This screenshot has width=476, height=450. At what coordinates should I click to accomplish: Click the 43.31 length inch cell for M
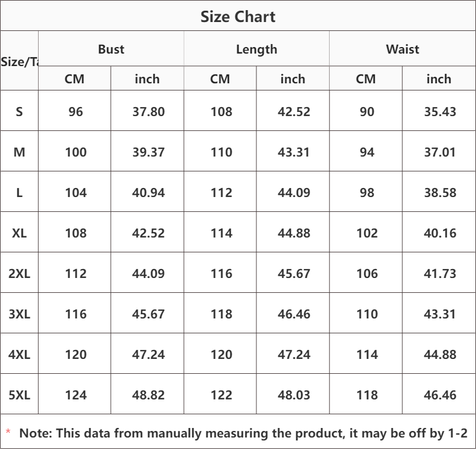click(x=293, y=152)
